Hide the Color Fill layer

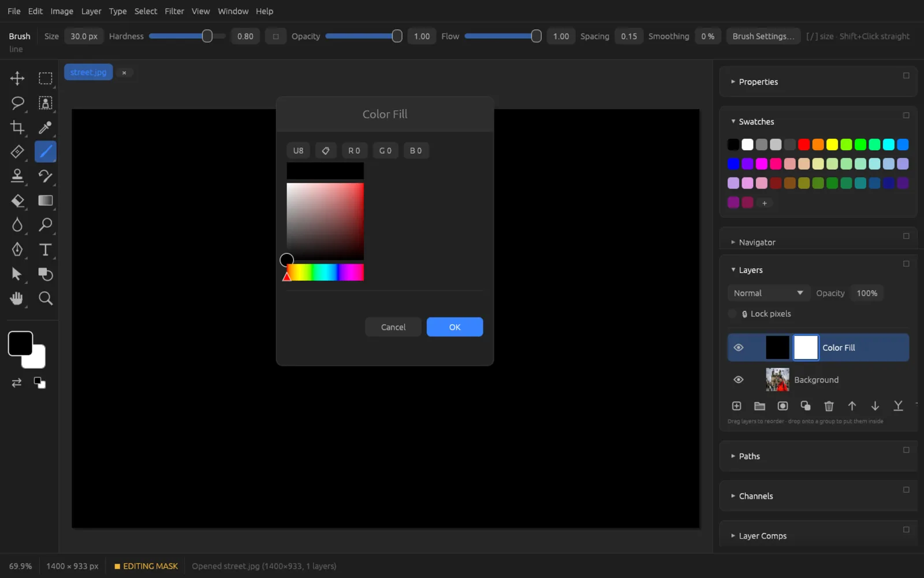pyautogui.click(x=738, y=347)
